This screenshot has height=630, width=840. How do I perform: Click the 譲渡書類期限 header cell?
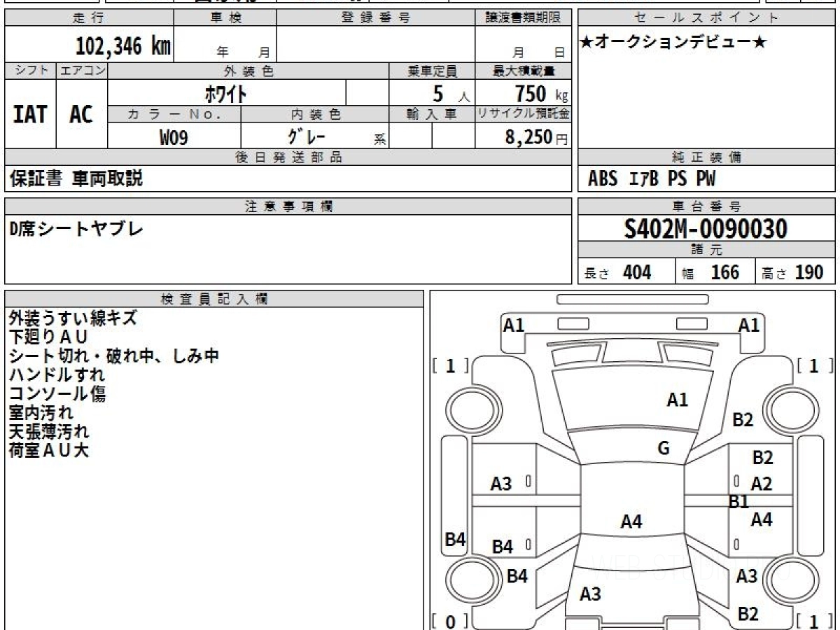(523, 18)
